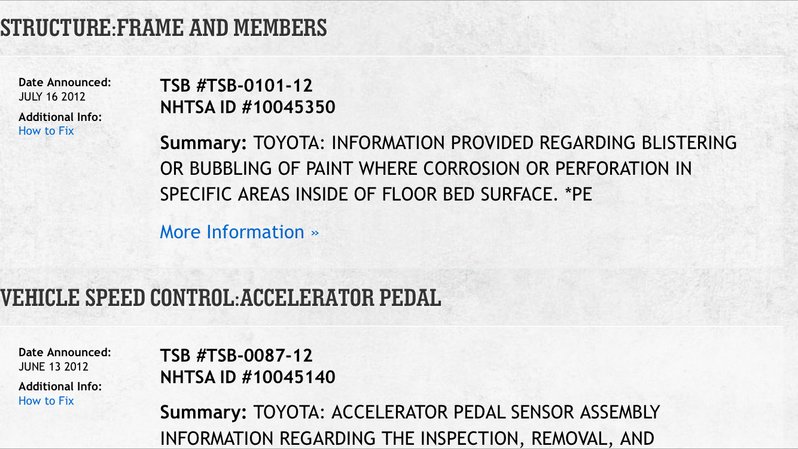The image size is (798, 449).
Task: Click the JULY 16 2012 date
Action: click(52, 97)
